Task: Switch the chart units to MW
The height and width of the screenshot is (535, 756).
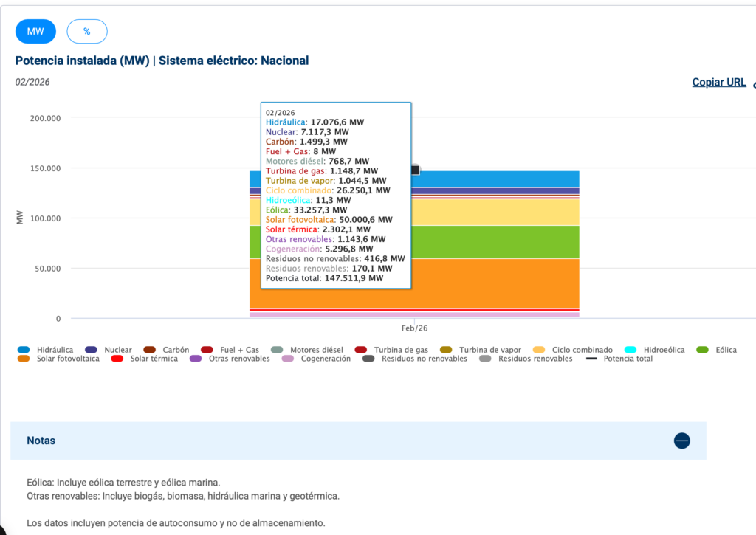Action: pyautogui.click(x=35, y=31)
